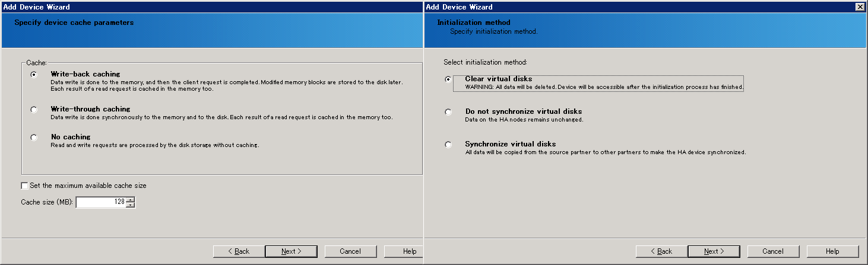The width and height of the screenshot is (868, 265).
Task: Choose Do not synchronize virtual disks
Action: click(448, 112)
